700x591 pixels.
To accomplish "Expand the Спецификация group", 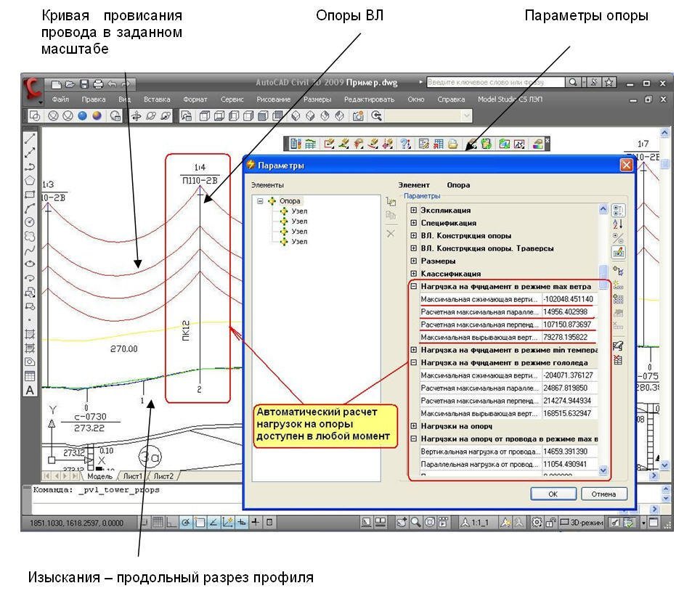I will coord(414,223).
